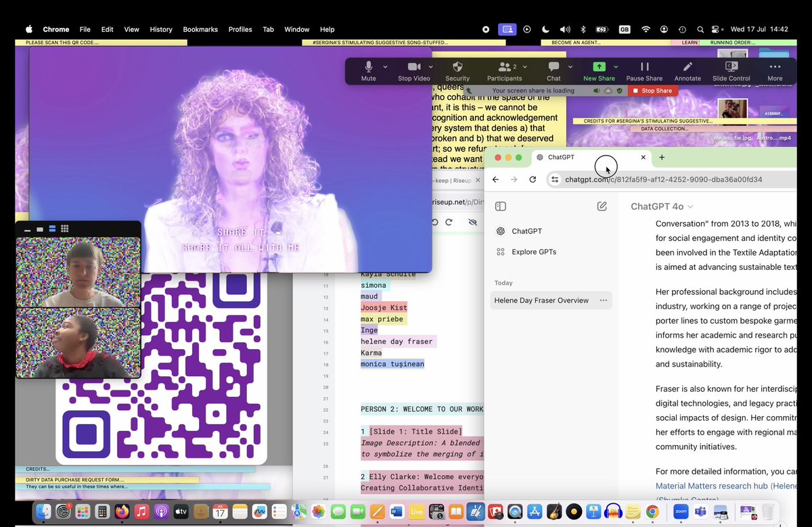This screenshot has width=812, height=527.
Task: Click 'helene day fraser' in the pad
Action: (397, 342)
